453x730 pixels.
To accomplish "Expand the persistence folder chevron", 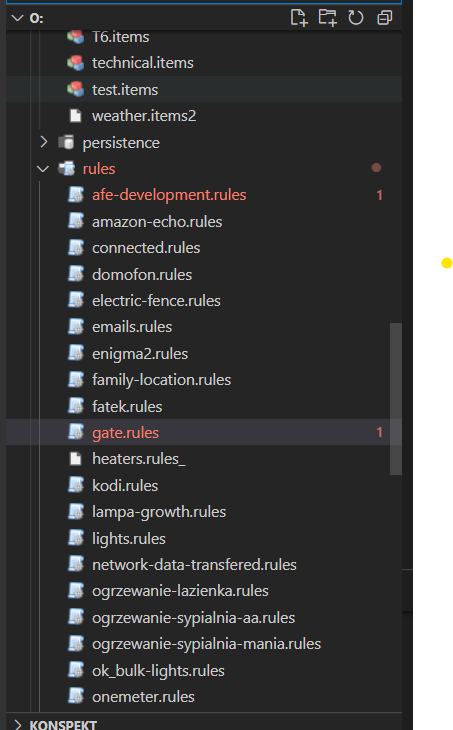I will pos(43,142).
